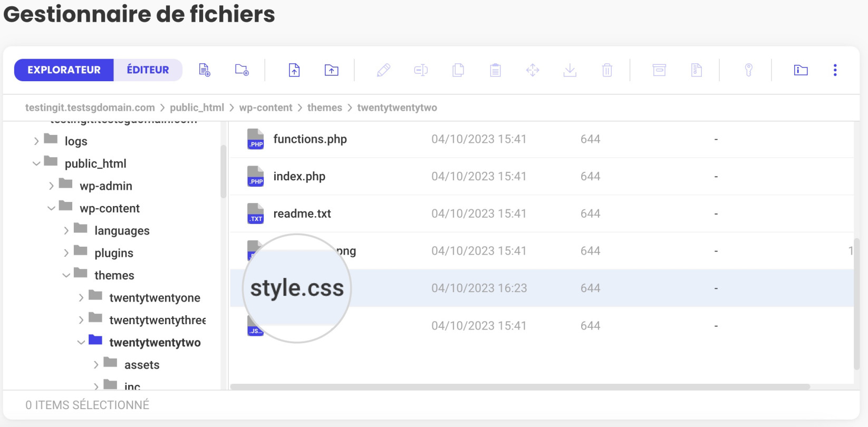
Task: Go to wp-content in the breadcrumb
Action: click(266, 108)
